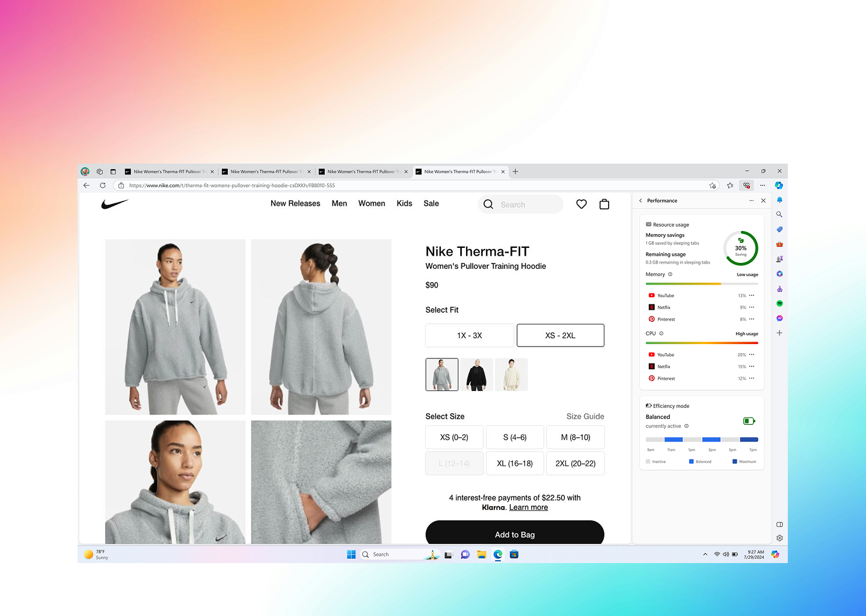This screenshot has width=866, height=616.
Task: Go to the Nike swoosh logo home
Action: pos(115,204)
